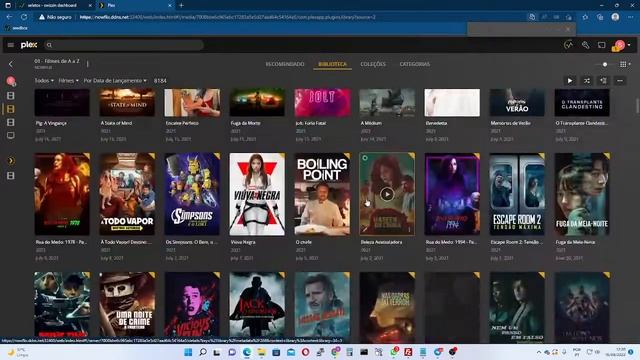
Task: Open File Explorer from the taskbar
Action: pyautogui.click(x=262, y=352)
